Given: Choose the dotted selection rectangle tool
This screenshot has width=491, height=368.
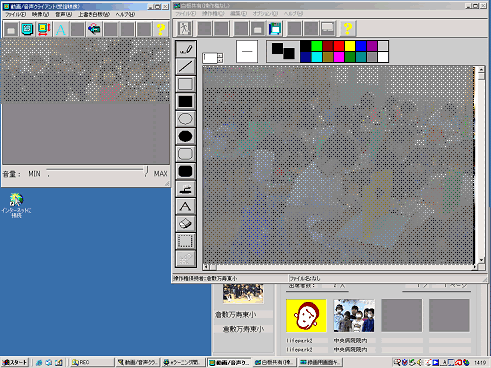Looking at the screenshot, I should [186, 241].
